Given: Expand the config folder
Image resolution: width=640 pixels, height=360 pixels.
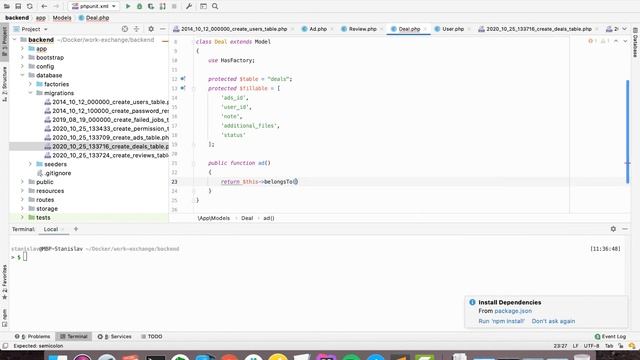Looking at the screenshot, I should (x=22, y=67).
